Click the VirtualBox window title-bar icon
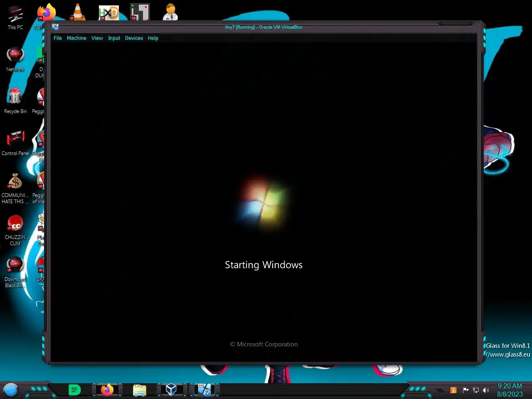Image resolution: width=532 pixels, height=399 pixels. click(x=55, y=27)
